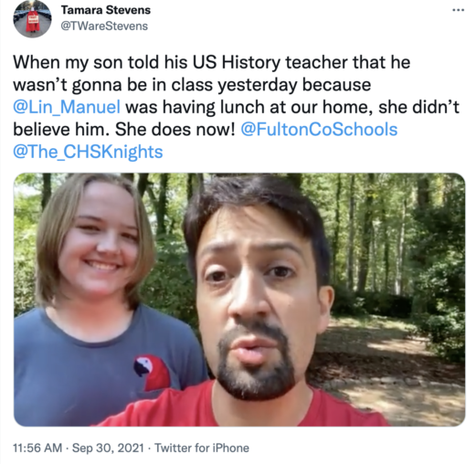Click the red parrot graphic on the blue shirt
Screen dimensions: 476x464
[152, 373]
